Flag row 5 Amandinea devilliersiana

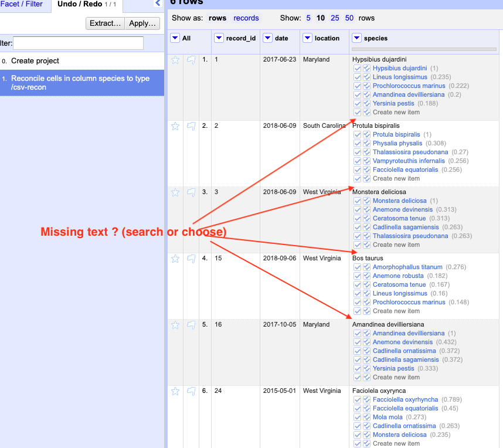point(191,325)
